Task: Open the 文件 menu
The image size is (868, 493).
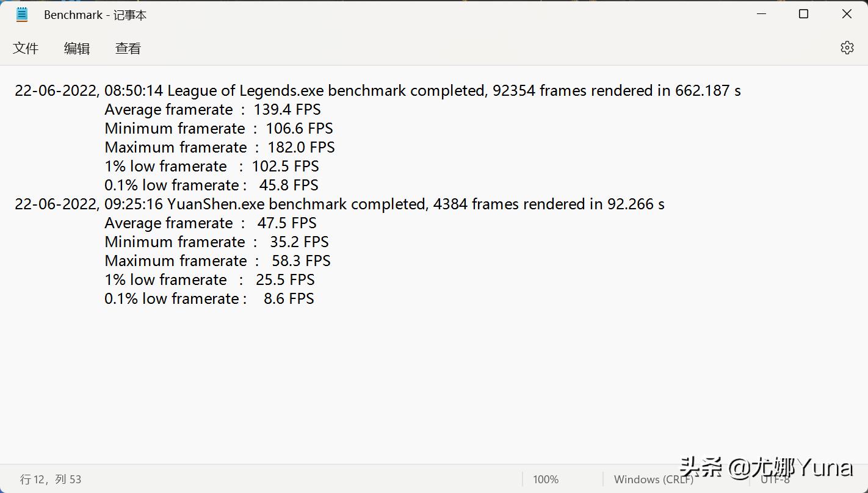Action: [26, 49]
